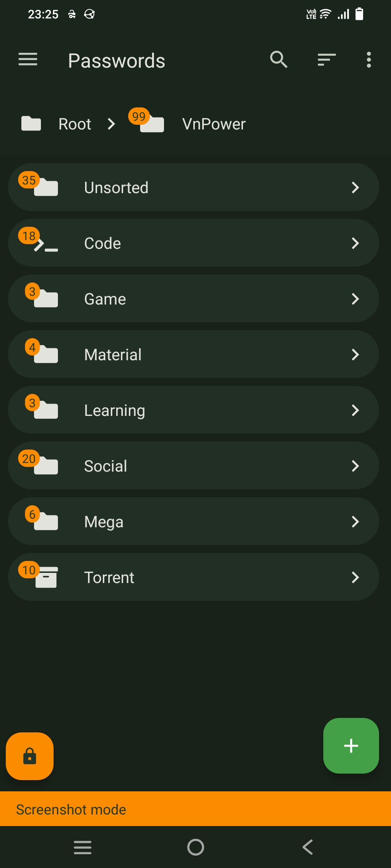Expand the Game group chevron
The height and width of the screenshot is (868, 391).
coord(355,299)
